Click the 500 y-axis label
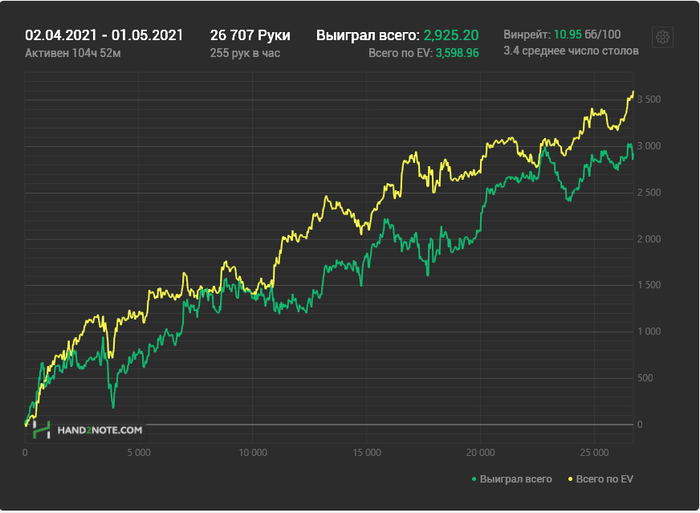The image size is (700, 513). [645, 378]
